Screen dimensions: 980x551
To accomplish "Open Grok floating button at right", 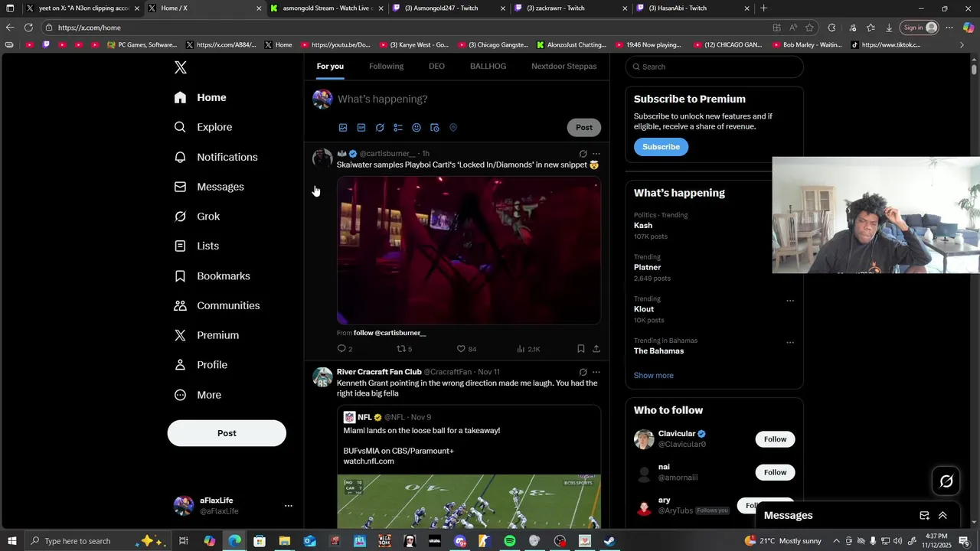I will [946, 481].
